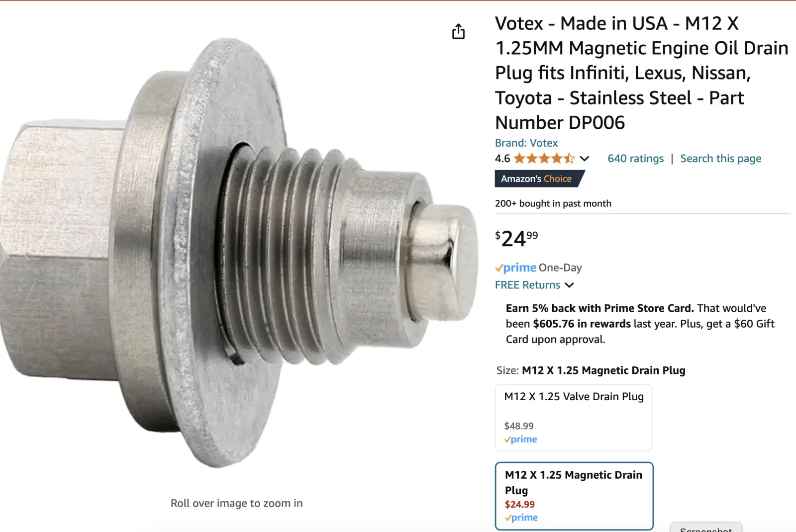Click Prime logo in Magnetic Drain Plug option
The width and height of the screenshot is (796, 532).
(521, 518)
